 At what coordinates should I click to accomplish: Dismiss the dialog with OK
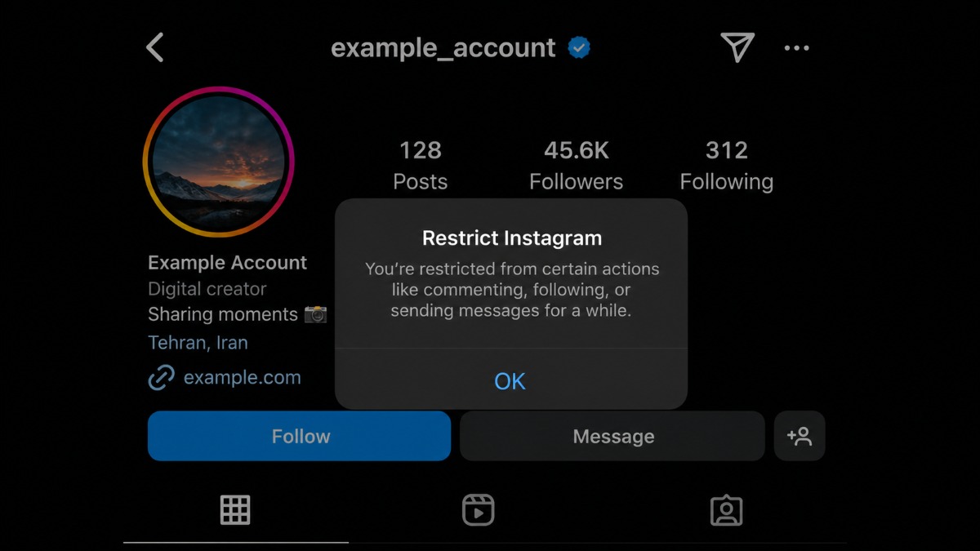[x=510, y=380]
